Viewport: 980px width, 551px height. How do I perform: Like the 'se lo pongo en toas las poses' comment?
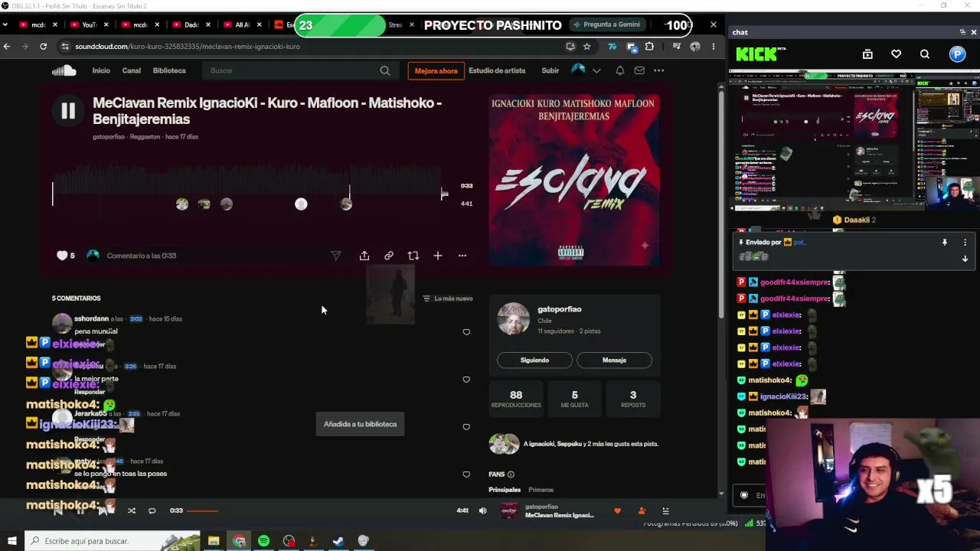[466, 474]
